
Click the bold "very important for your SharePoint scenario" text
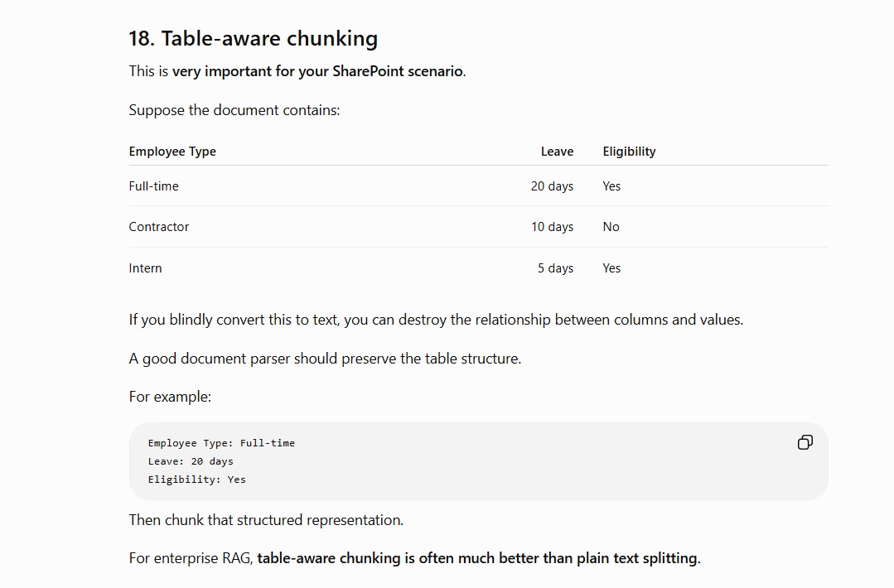click(x=317, y=71)
